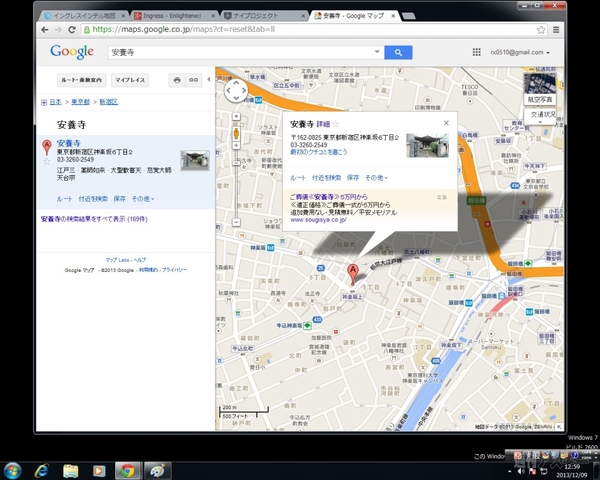Click the red A marker on the map

[353, 274]
